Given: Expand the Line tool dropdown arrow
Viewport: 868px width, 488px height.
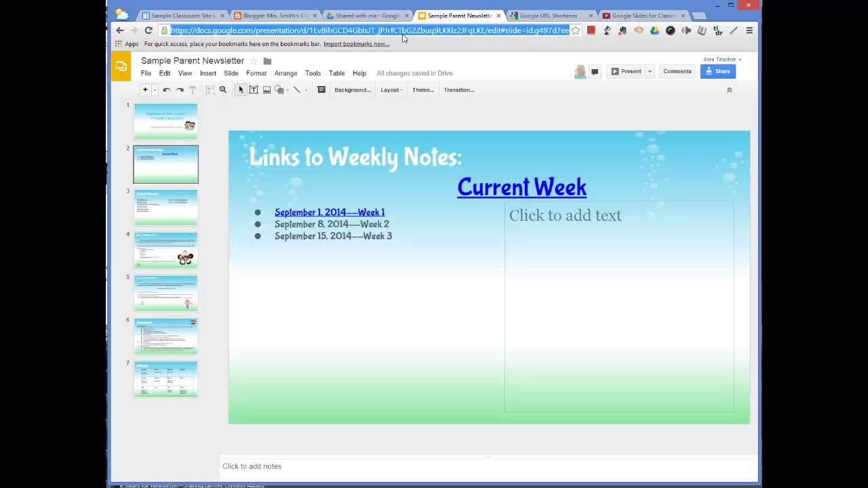Looking at the screenshot, I should pos(306,90).
